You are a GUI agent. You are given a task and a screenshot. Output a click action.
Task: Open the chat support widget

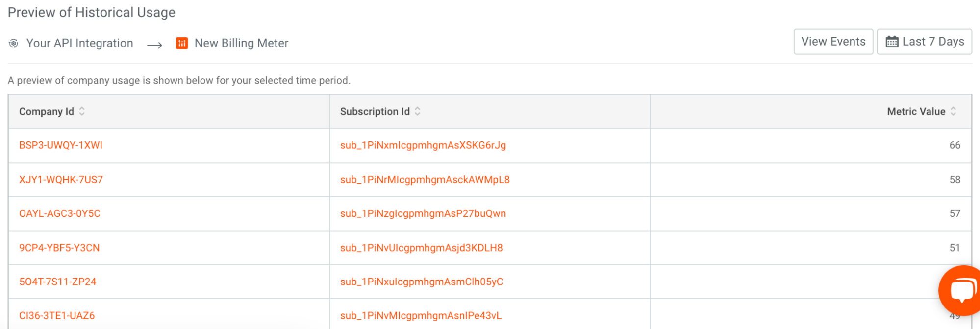pos(962,290)
